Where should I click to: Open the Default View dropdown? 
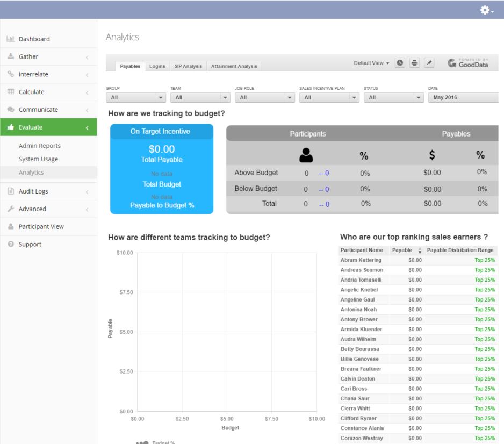[371, 63]
